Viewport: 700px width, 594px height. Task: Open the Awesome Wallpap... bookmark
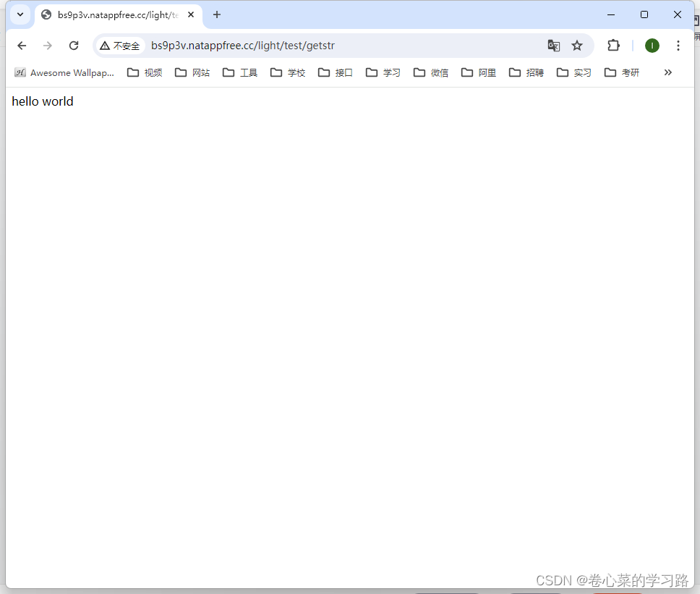65,73
